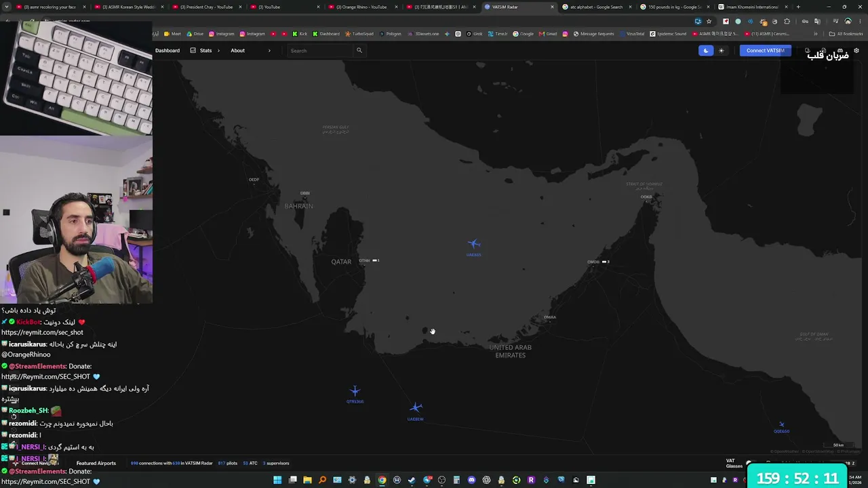Open the Kick bookmark
868x488 pixels.
[300, 34]
